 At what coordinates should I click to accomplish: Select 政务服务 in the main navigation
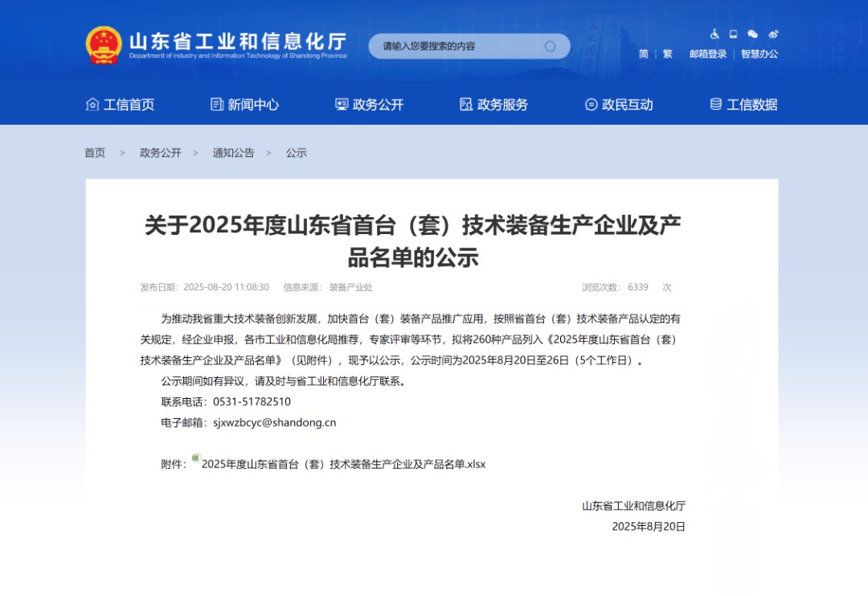point(493,105)
